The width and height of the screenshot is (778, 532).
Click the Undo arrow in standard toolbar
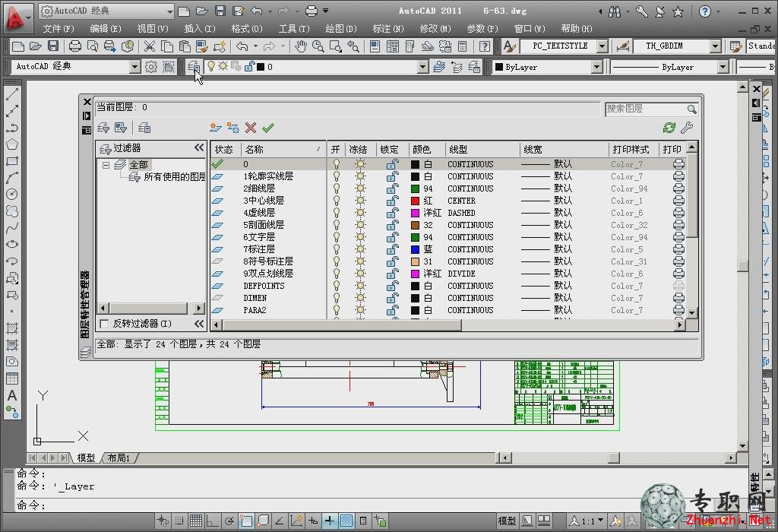pyautogui.click(x=242, y=46)
